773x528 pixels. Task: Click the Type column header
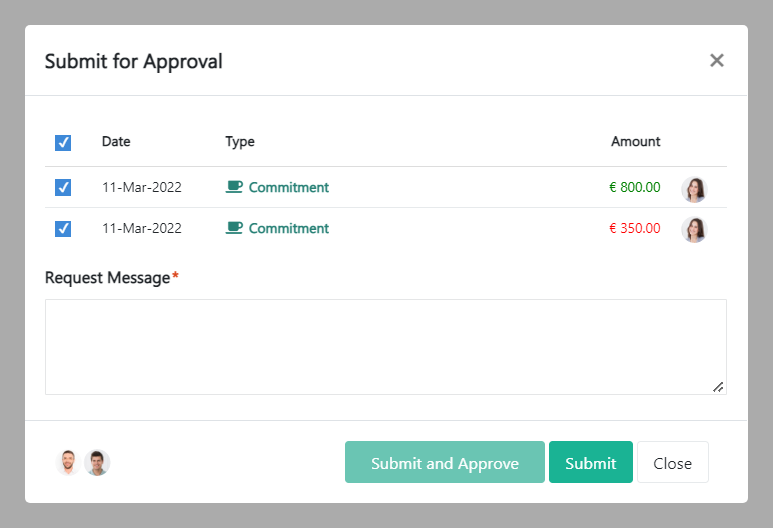[x=240, y=141]
